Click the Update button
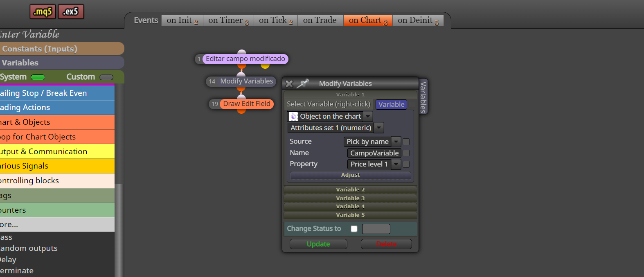Viewport: 644px width, 277px height. point(318,244)
